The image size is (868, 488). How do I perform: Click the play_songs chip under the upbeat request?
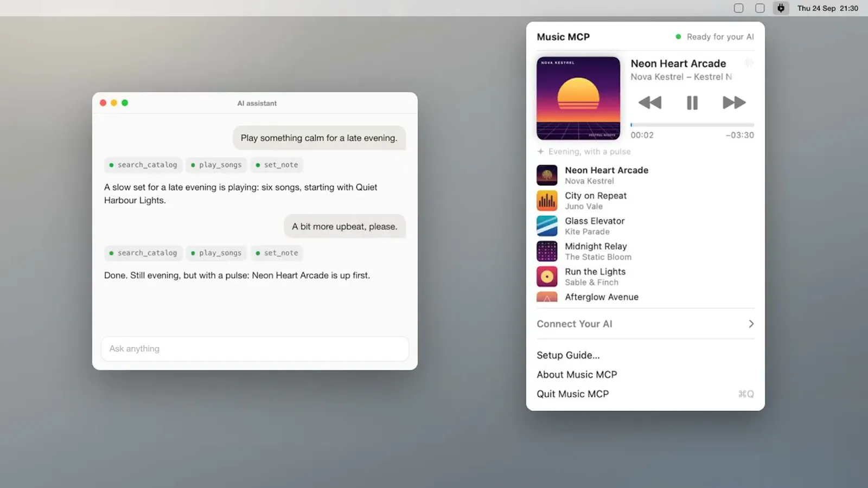pyautogui.click(x=216, y=253)
